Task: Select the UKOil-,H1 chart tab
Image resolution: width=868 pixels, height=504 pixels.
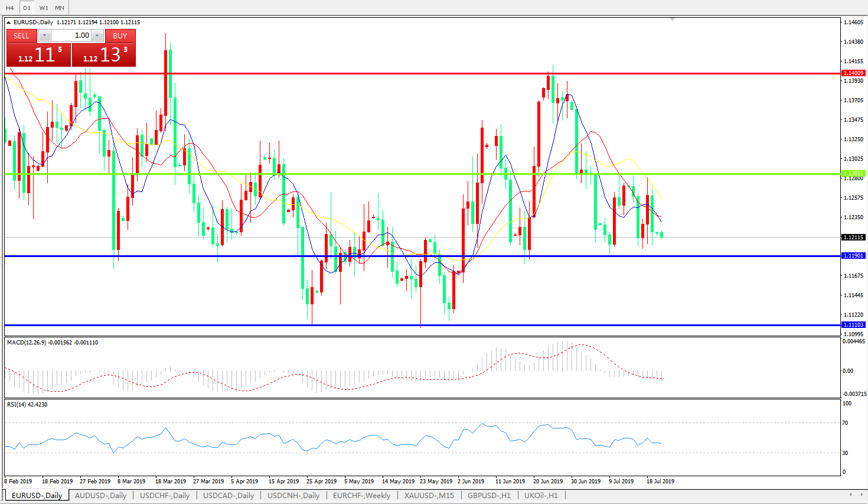Action: point(540,495)
